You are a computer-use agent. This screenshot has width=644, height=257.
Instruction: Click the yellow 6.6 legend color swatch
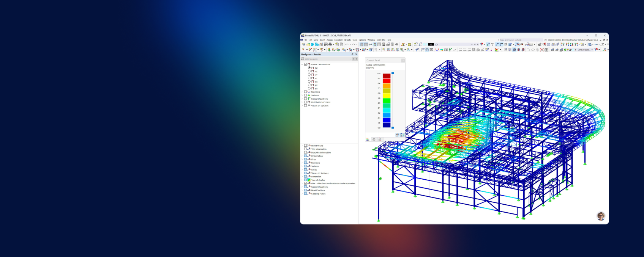pyautogui.click(x=387, y=96)
